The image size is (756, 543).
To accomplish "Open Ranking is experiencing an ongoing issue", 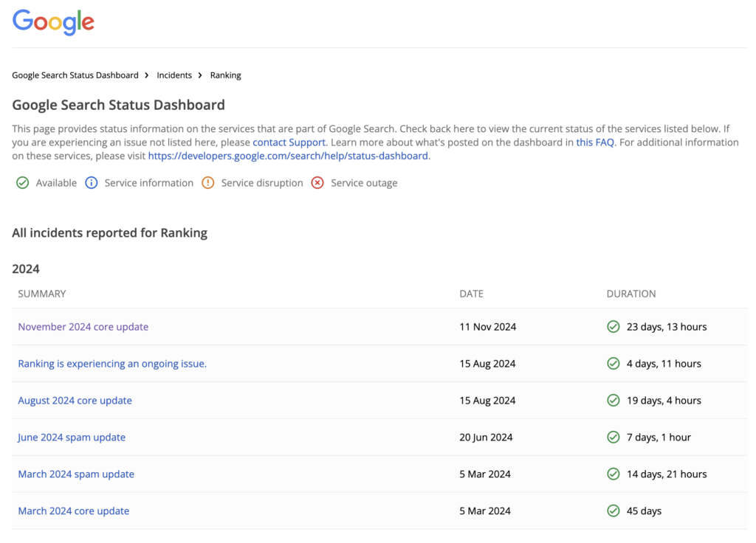I will pyautogui.click(x=112, y=364).
